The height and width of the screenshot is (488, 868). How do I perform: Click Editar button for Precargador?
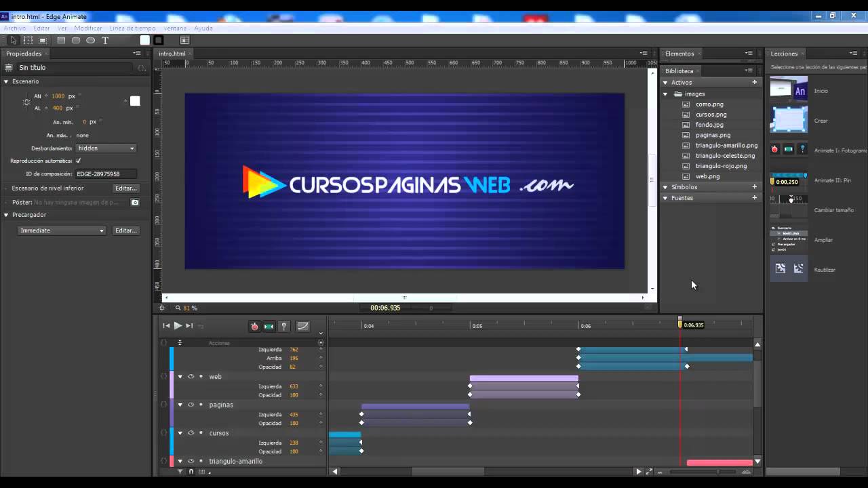point(126,230)
